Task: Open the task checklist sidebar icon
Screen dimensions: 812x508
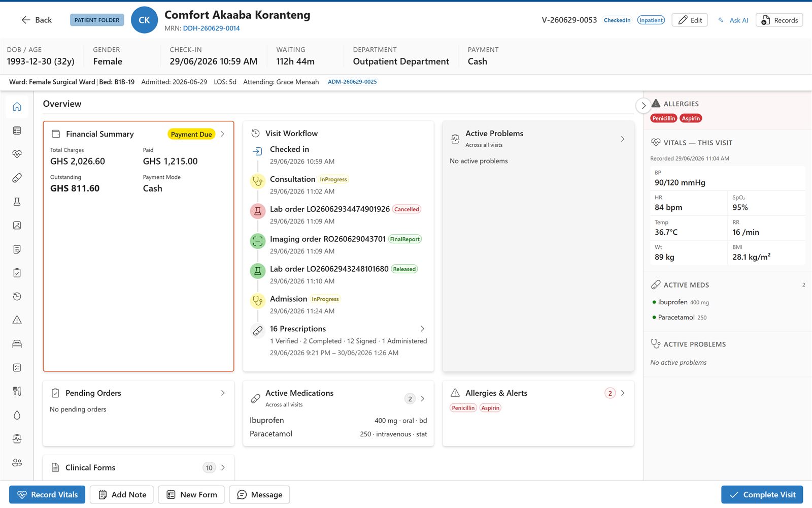Action: point(17,367)
